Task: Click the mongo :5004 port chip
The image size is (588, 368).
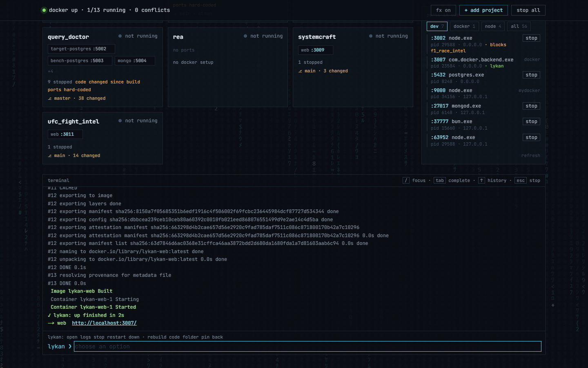Action: point(135,61)
